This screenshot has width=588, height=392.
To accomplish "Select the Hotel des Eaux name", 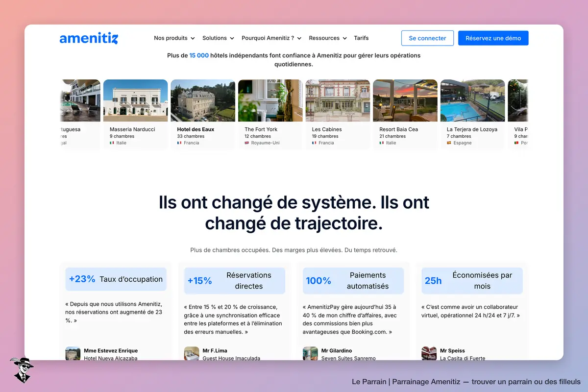I will point(196,129).
